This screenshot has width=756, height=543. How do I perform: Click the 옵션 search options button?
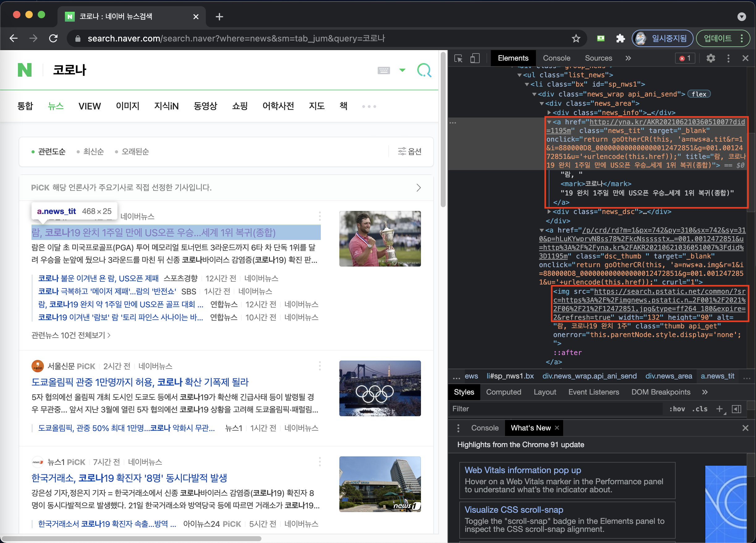click(x=410, y=152)
